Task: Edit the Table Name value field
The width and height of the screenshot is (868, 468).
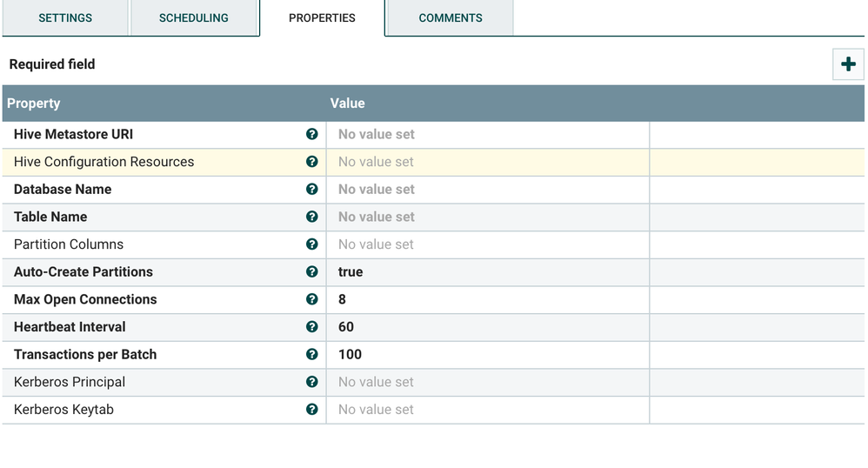Action: [487, 217]
